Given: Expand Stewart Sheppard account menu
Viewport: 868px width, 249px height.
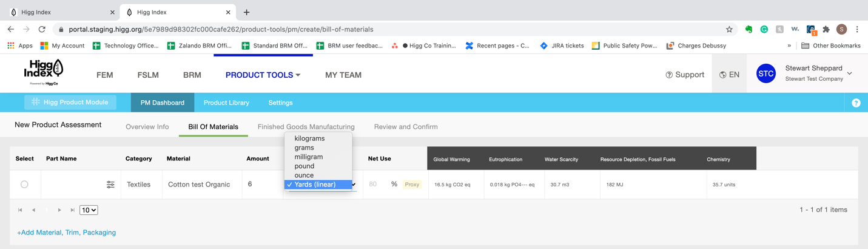Looking at the screenshot, I should 850,73.
